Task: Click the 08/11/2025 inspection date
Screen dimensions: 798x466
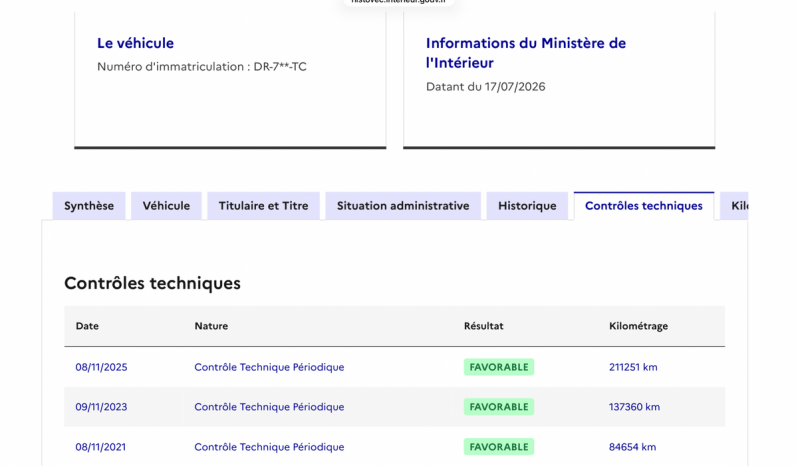Action: click(x=101, y=367)
